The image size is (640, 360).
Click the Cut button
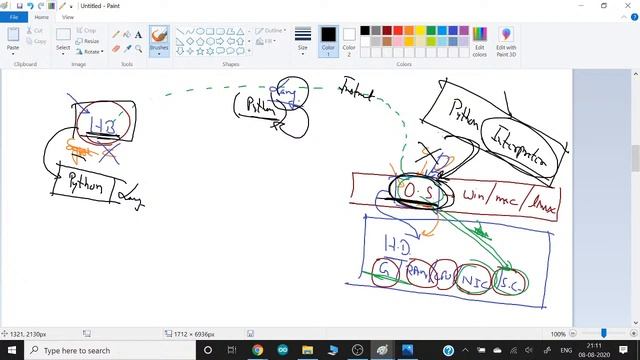[x=34, y=31]
